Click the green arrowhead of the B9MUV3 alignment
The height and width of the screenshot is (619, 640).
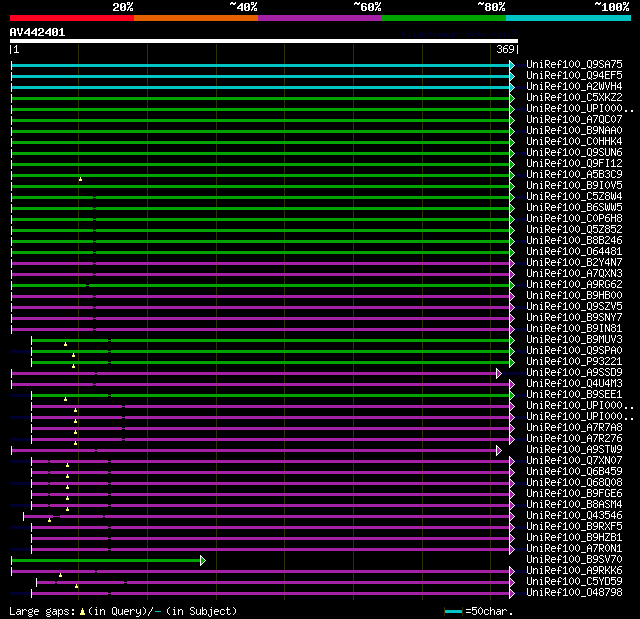coord(512,340)
